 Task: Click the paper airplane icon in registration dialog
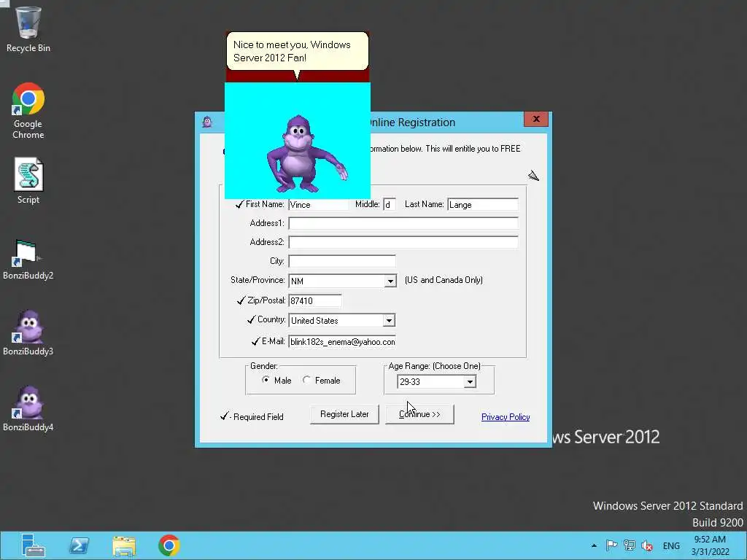pos(533,176)
